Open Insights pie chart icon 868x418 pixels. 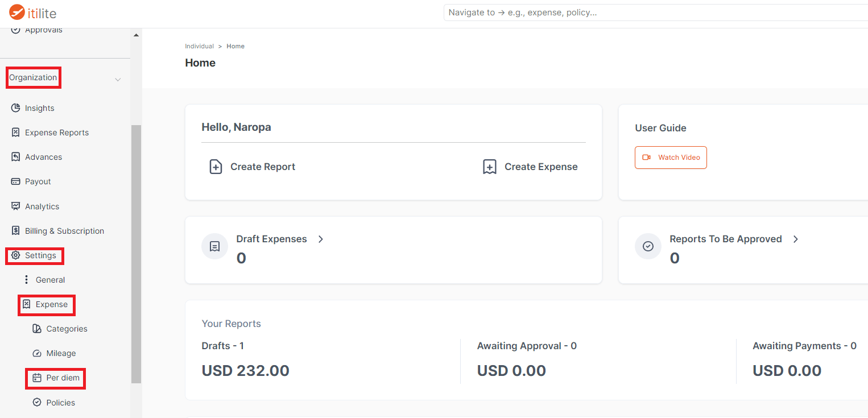pyautogui.click(x=16, y=108)
